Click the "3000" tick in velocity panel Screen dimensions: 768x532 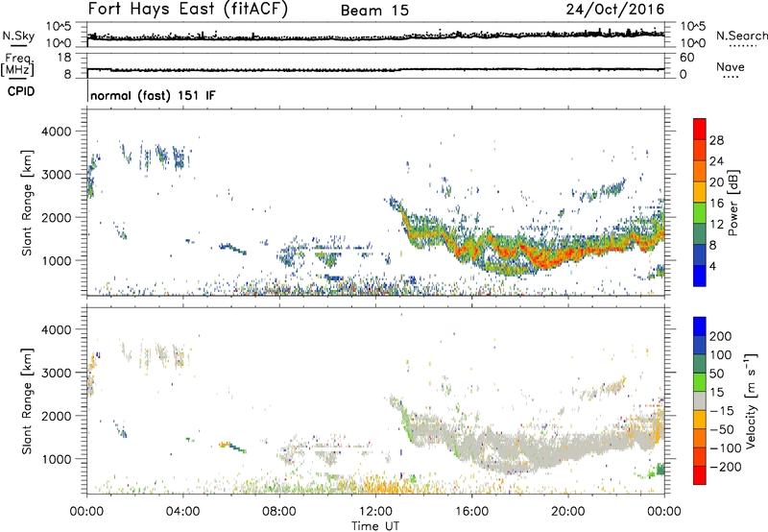(56, 373)
